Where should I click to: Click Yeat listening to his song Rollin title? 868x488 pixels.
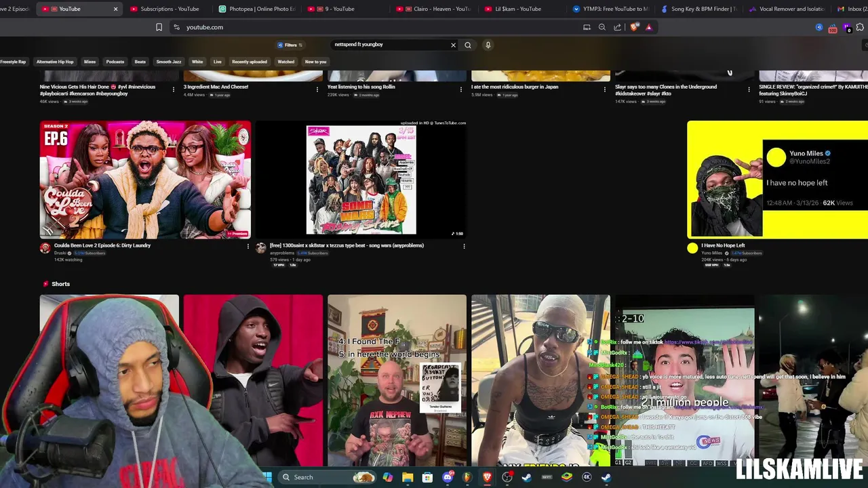coord(361,87)
